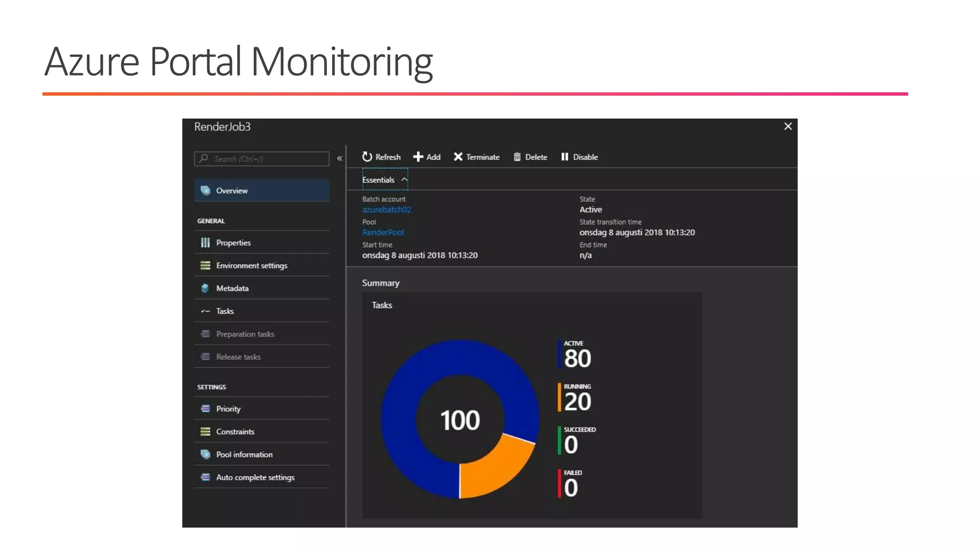Collapse sidebar with double chevron

tap(340, 158)
